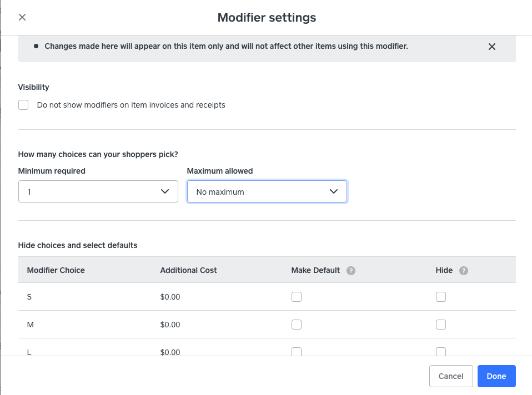This screenshot has height=395, width=532.
Task: Check Make Default for modifier L
Action: 297,351
